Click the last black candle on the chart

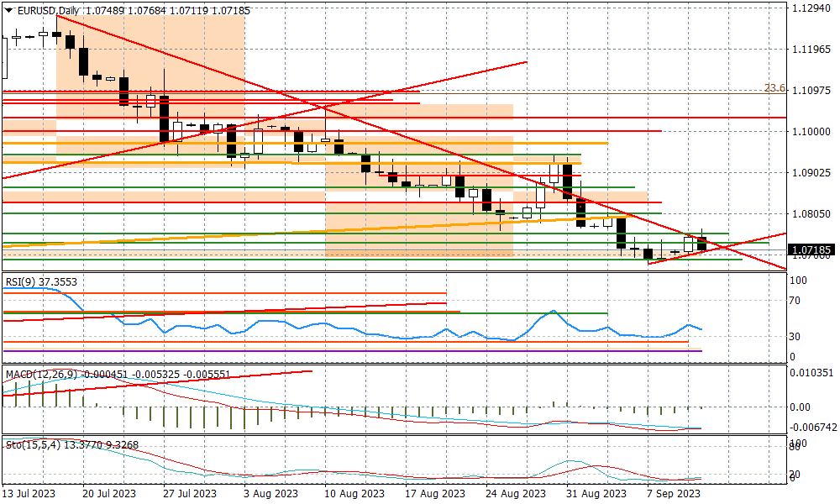[702, 244]
